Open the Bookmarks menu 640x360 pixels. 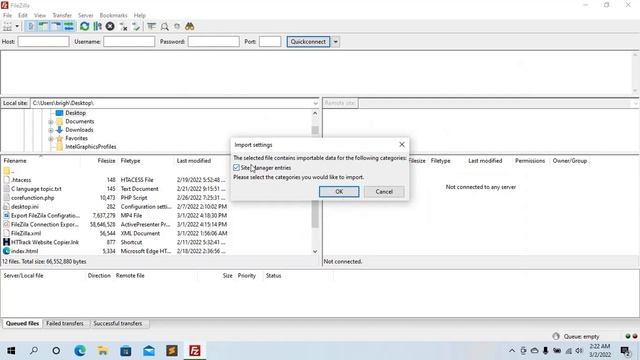coord(113,16)
